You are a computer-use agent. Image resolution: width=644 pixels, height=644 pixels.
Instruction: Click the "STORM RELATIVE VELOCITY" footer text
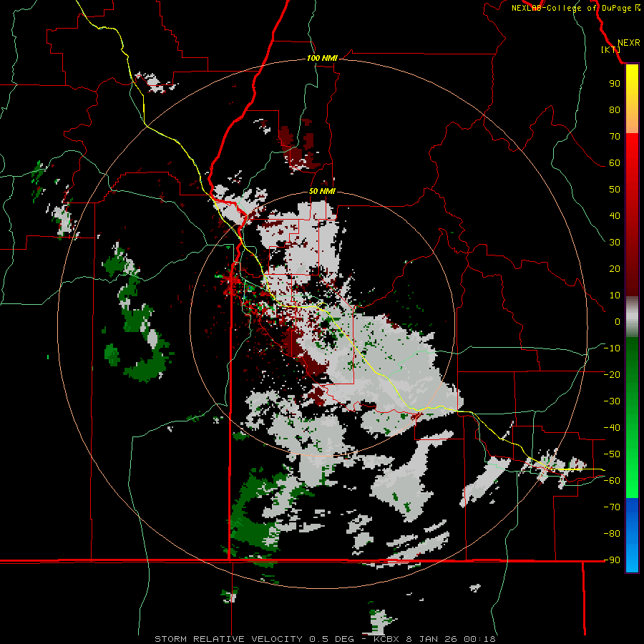[x=228, y=639]
